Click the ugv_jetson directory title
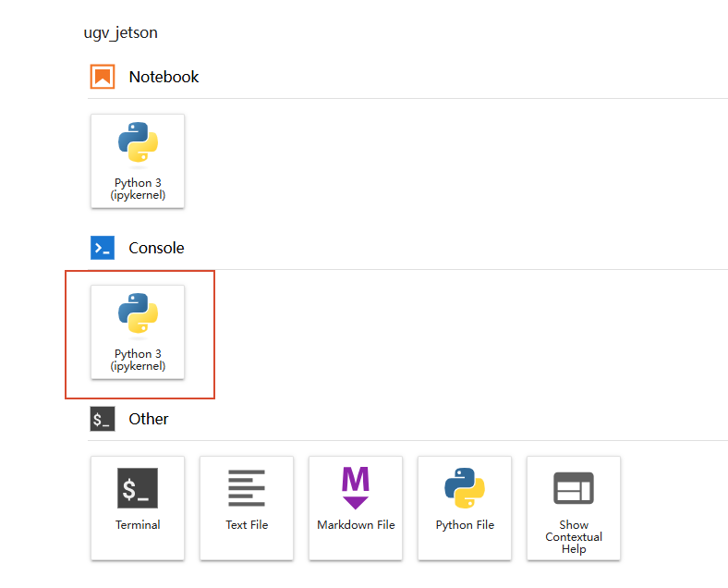Screen dimensions: 728x588 pos(121,32)
